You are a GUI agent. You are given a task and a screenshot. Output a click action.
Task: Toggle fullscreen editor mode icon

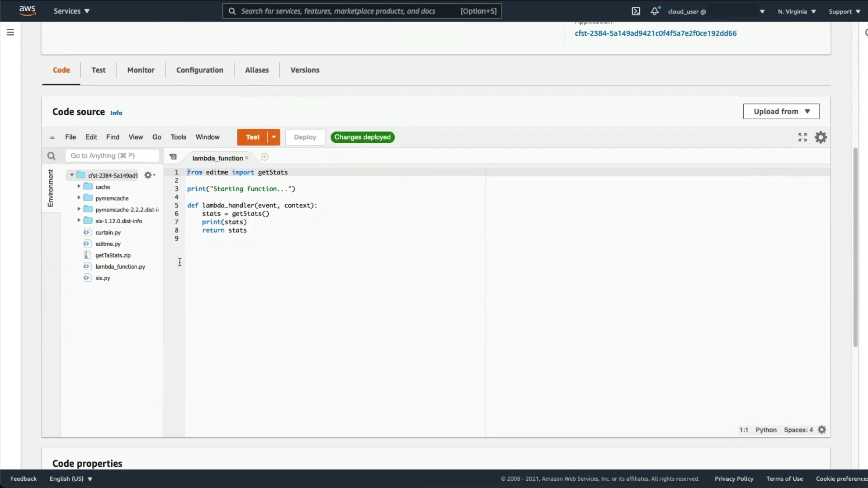[802, 137]
